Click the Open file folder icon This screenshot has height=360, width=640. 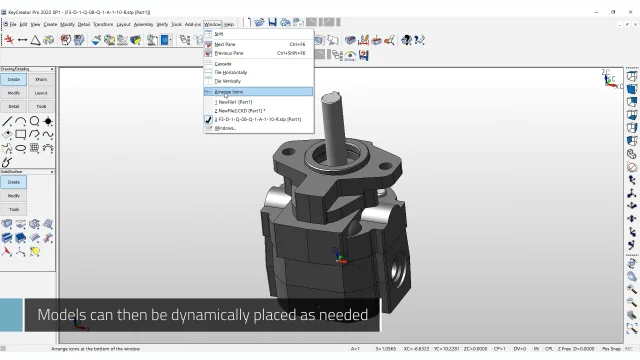pyautogui.click(x=259, y=22)
